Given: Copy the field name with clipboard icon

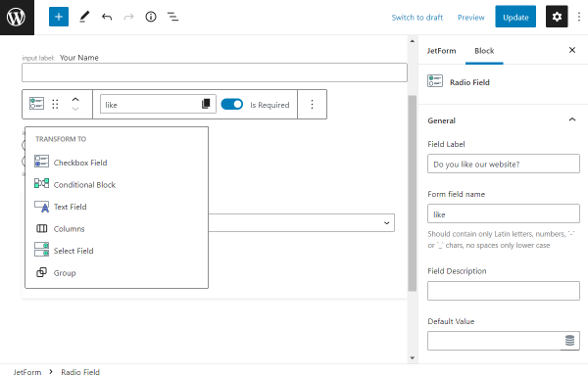Looking at the screenshot, I should (x=206, y=104).
